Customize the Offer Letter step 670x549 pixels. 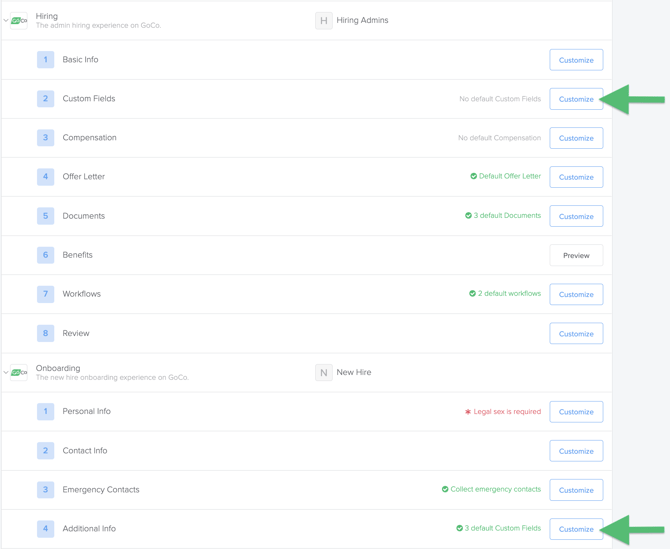[x=576, y=177]
